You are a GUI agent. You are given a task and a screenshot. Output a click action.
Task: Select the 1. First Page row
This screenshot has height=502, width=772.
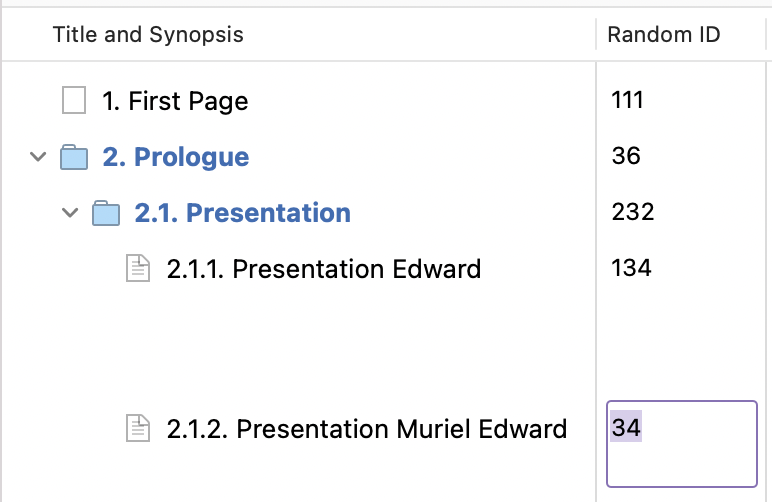coord(175,101)
